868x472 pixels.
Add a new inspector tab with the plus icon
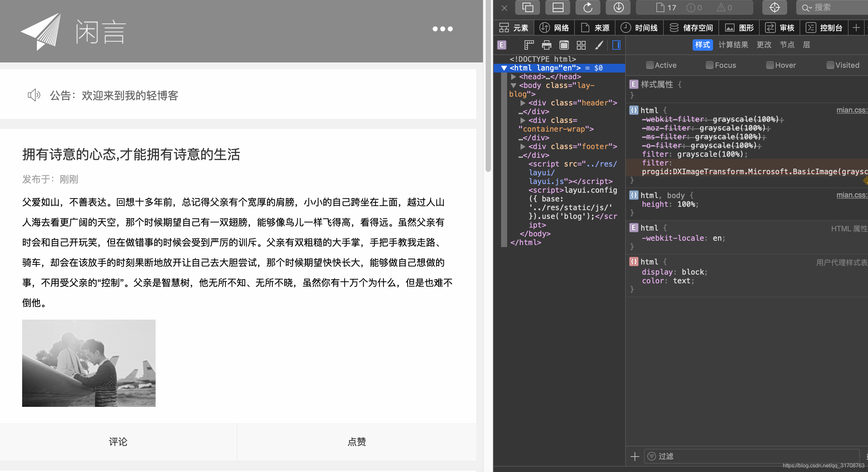point(856,28)
